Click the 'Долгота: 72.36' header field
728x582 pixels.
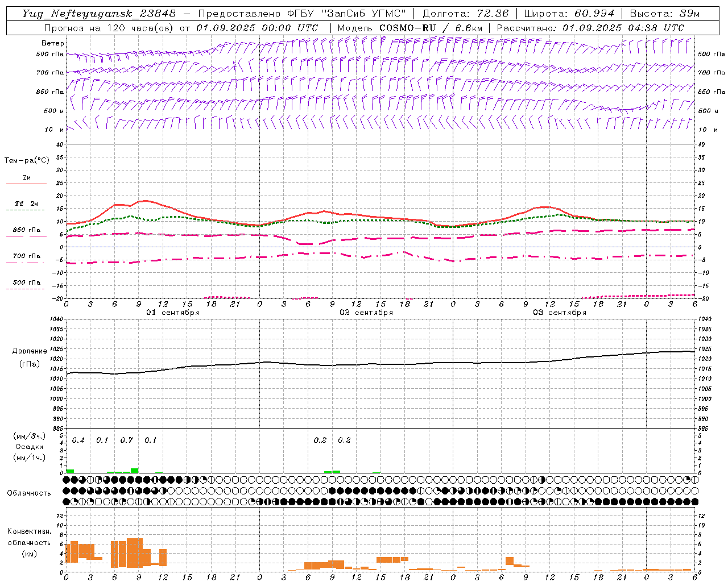tap(466, 14)
